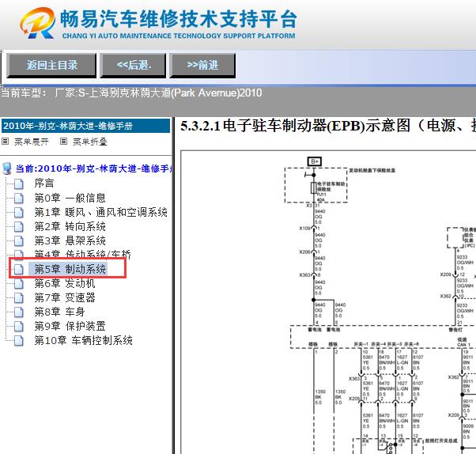Click the page icon next to 第7章
Image resolution: width=476 pixels, height=454 pixels.
[x=18, y=298]
